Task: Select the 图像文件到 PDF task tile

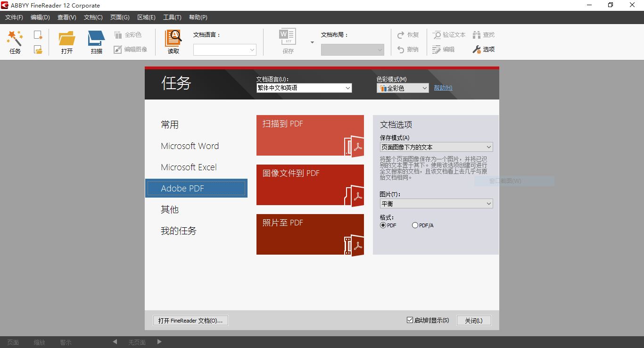Action: point(310,185)
